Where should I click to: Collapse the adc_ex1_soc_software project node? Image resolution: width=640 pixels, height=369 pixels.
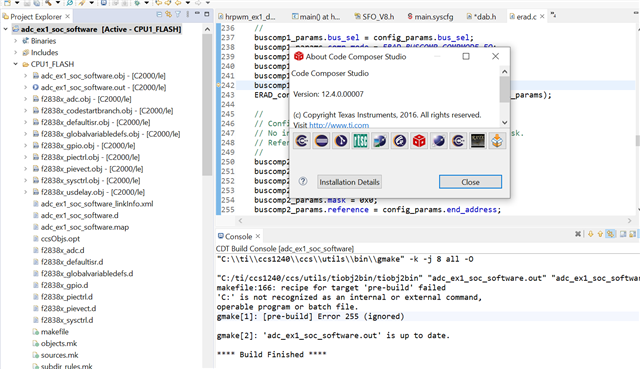coord(6,29)
